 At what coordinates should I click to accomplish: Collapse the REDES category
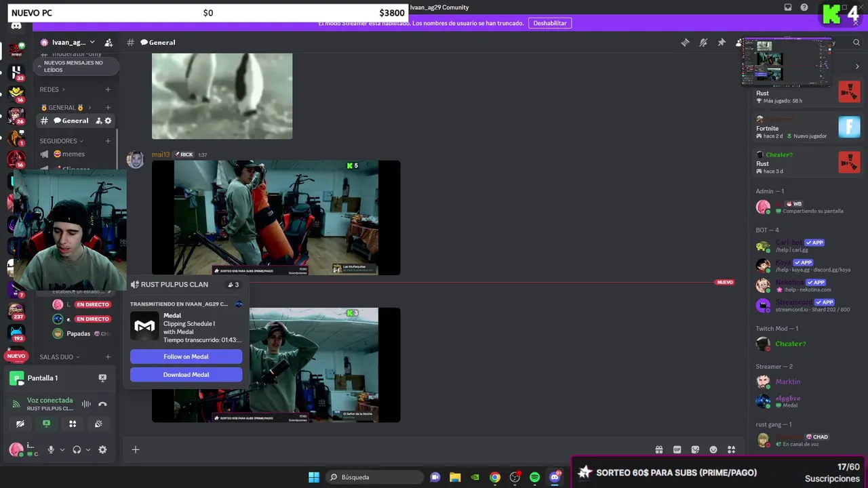click(52, 89)
